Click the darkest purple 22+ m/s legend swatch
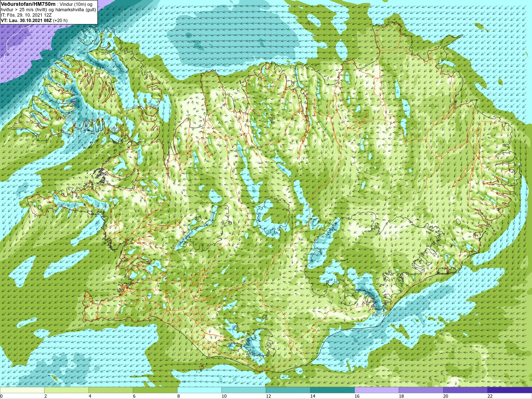Image resolution: width=532 pixels, height=399 pixels. click(510, 390)
